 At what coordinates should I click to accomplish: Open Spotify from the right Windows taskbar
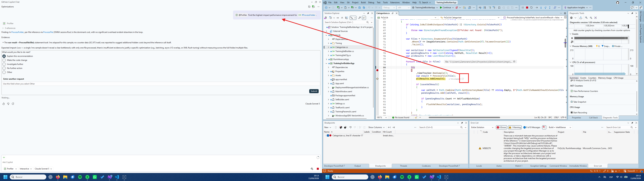pyautogui.click(x=402, y=177)
